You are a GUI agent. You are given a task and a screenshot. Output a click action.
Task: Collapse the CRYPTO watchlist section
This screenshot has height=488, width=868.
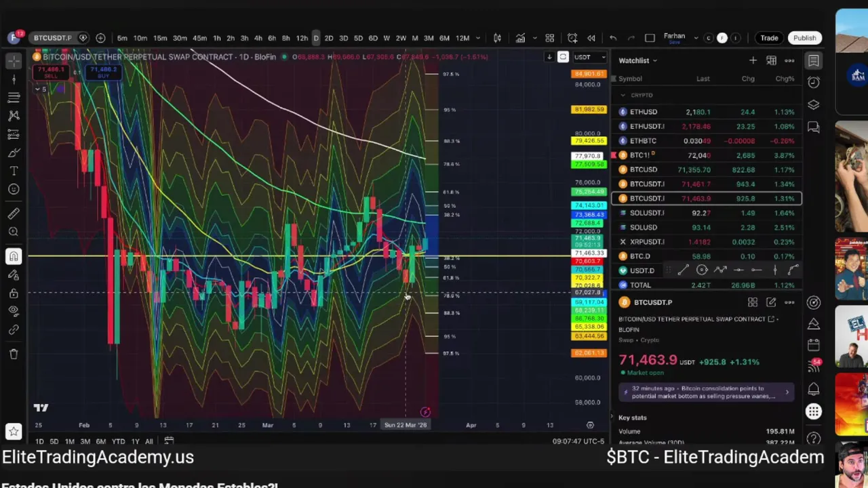coord(623,95)
